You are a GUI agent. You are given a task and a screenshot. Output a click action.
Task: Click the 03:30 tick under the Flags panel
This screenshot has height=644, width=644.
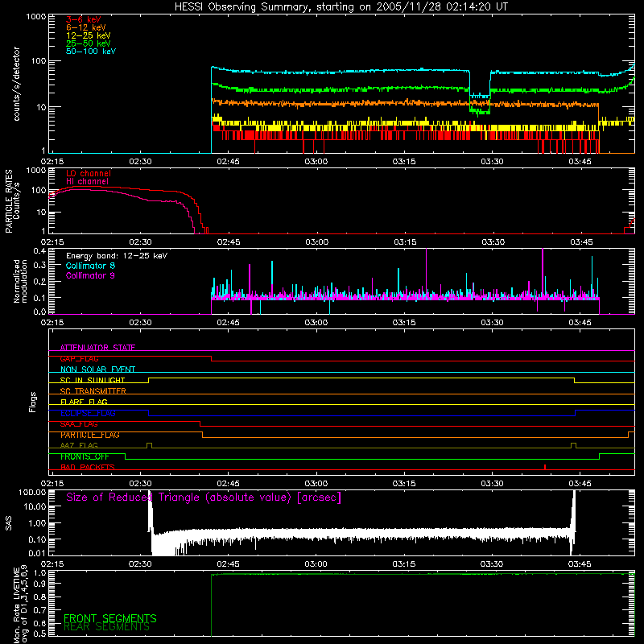[492, 484]
